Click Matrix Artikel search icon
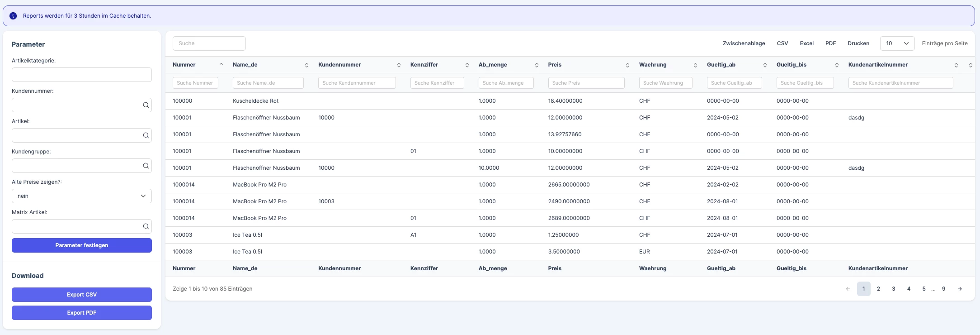The height and width of the screenshot is (335, 980). (x=146, y=226)
